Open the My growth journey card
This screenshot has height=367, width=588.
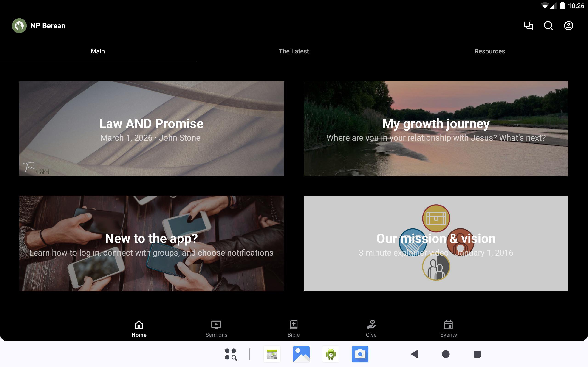[436, 128]
